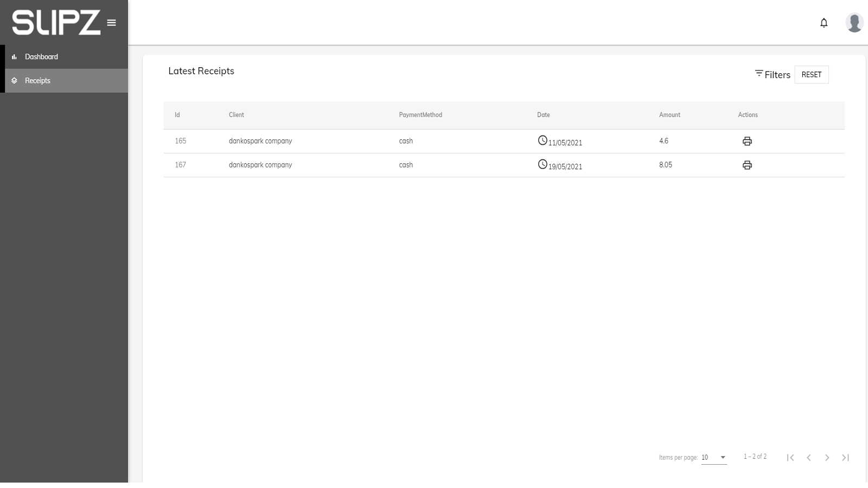The height and width of the screenshot is (488, 868).
Task: Open the user profile avatar
Action: click(x=854, y=23)
